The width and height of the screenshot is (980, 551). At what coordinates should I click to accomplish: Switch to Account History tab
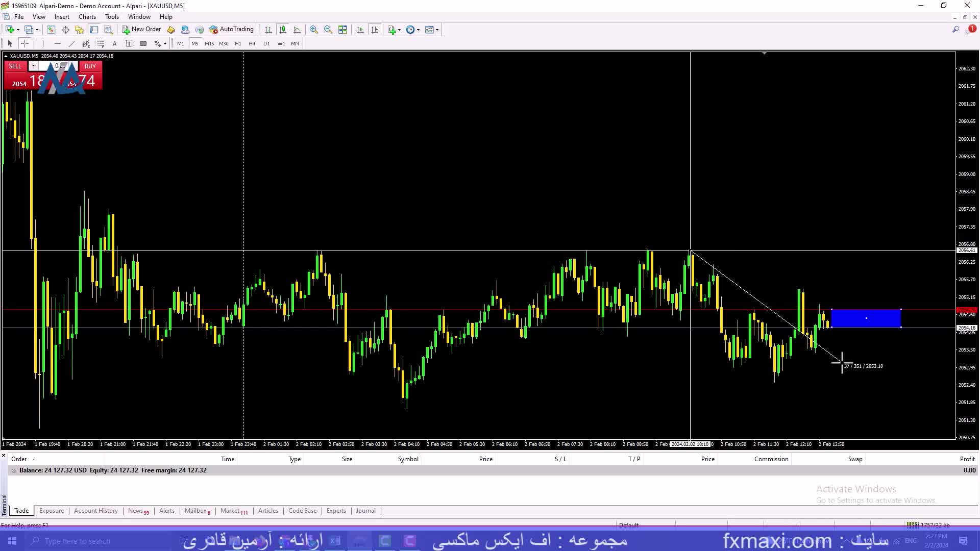pos(95,511)
